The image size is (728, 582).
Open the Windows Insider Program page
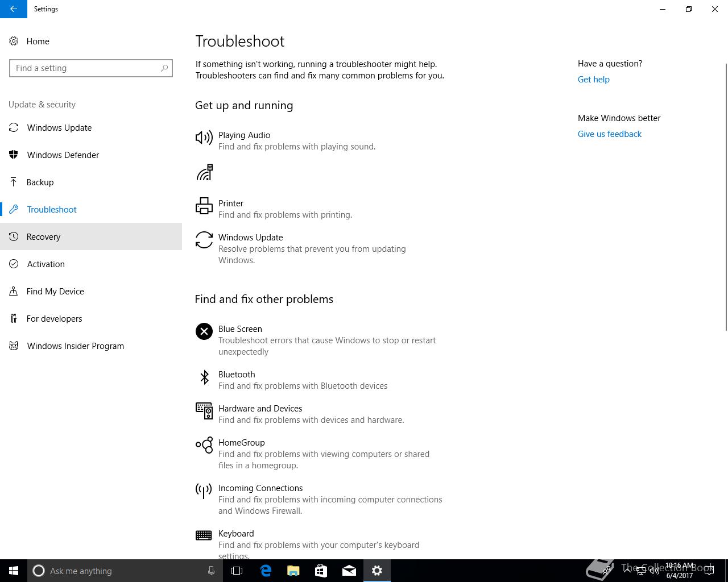[x=91, y=346]
